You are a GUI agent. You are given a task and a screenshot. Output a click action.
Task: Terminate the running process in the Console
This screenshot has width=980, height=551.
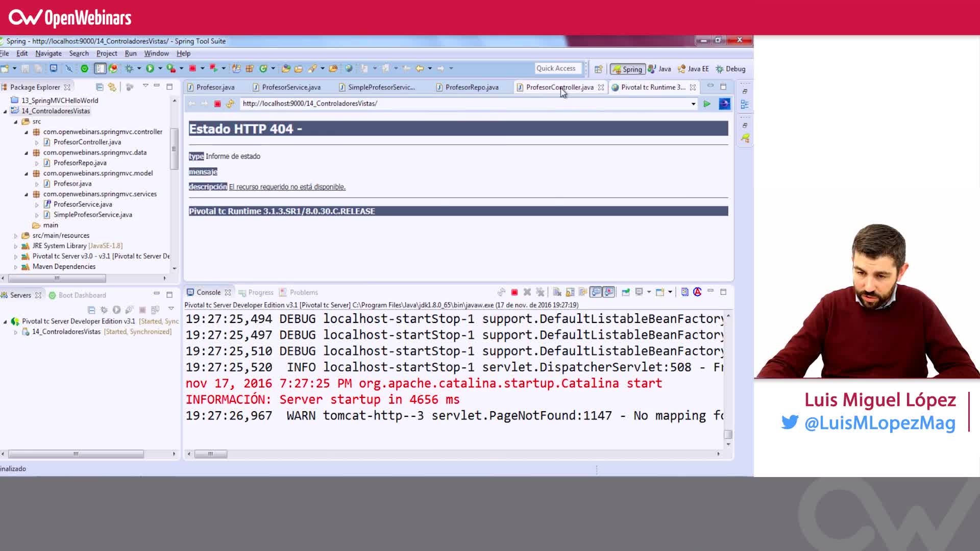[x=515, y=292]
